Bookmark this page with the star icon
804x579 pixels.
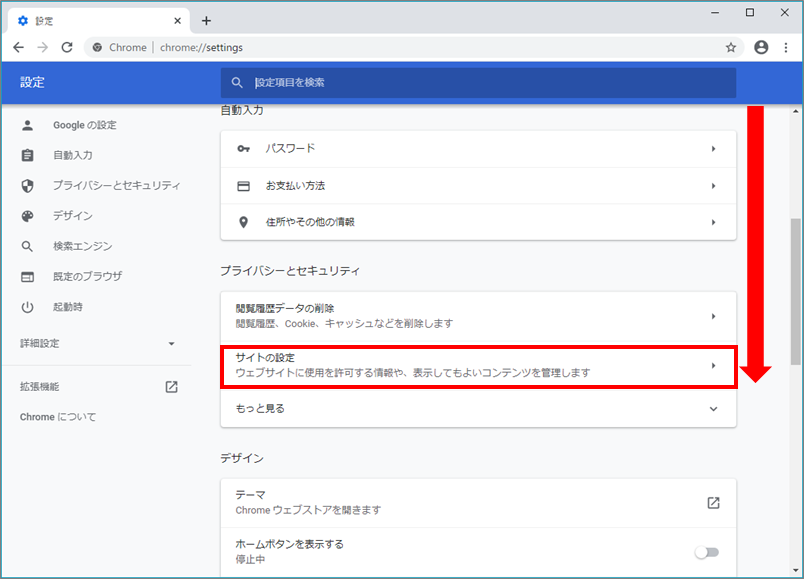click(731, 47)
